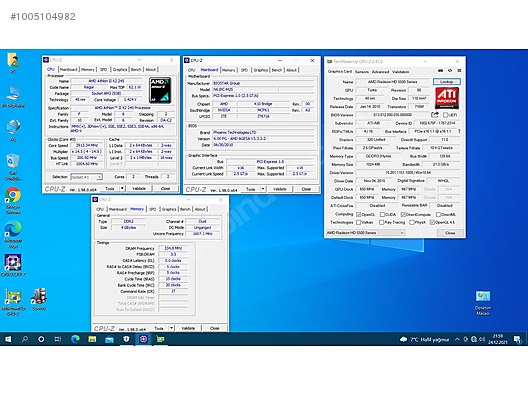Image resolution: width=528 pixels, height=396 pixels.
Task: Toggle the DirectML checkbox
Action: coord(438,214)
